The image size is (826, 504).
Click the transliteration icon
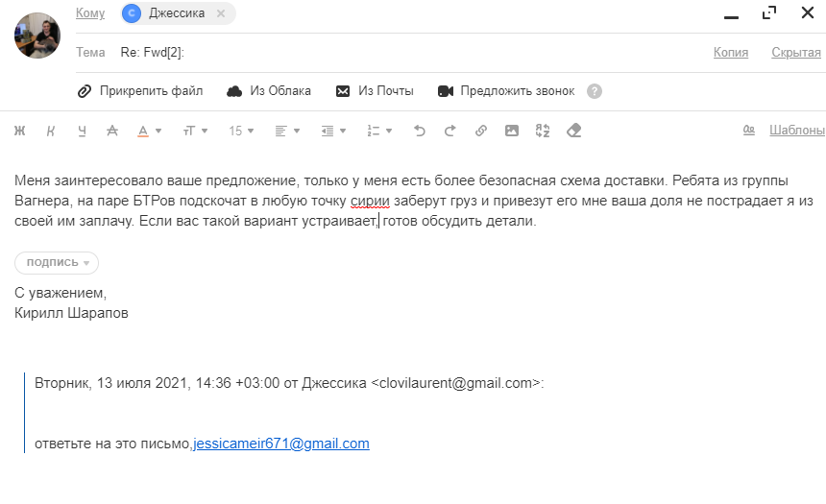pyautogui.click(x=543, y=131)
